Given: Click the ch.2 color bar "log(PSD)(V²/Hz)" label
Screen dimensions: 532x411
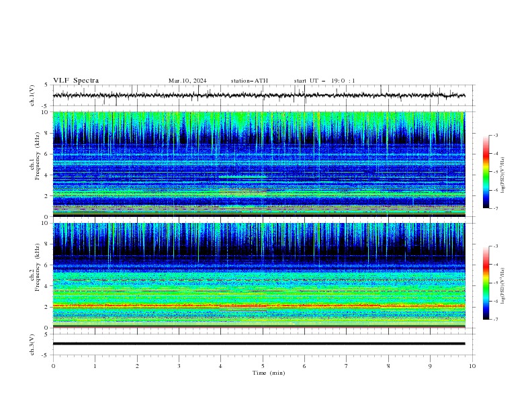Looking at the screenshot, I should pos(502,286).
